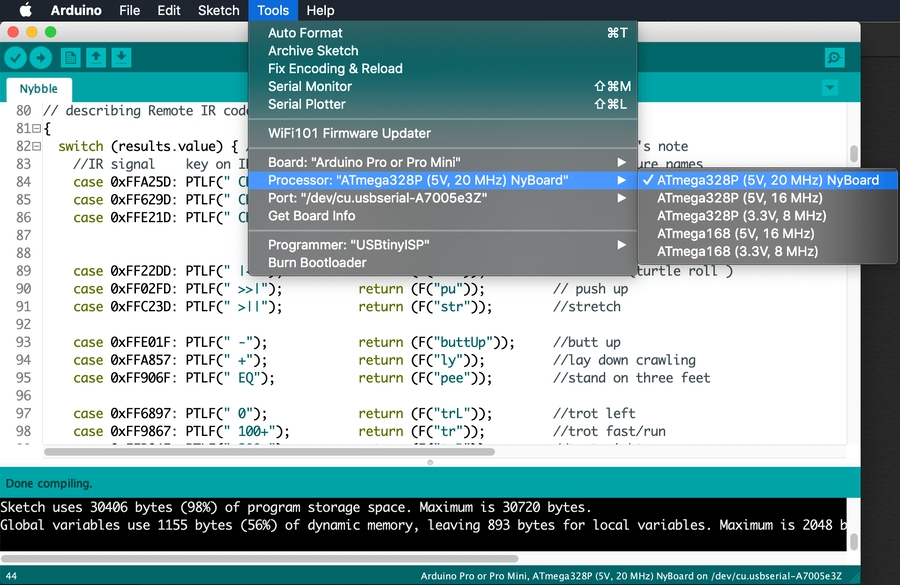Collapse the code fold marker on line 81
The width and height of the screenshot is (900, 585).
tap(36, 129)
